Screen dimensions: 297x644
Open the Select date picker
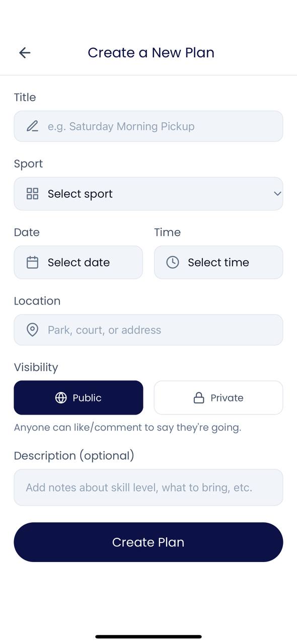coord(78,262)
